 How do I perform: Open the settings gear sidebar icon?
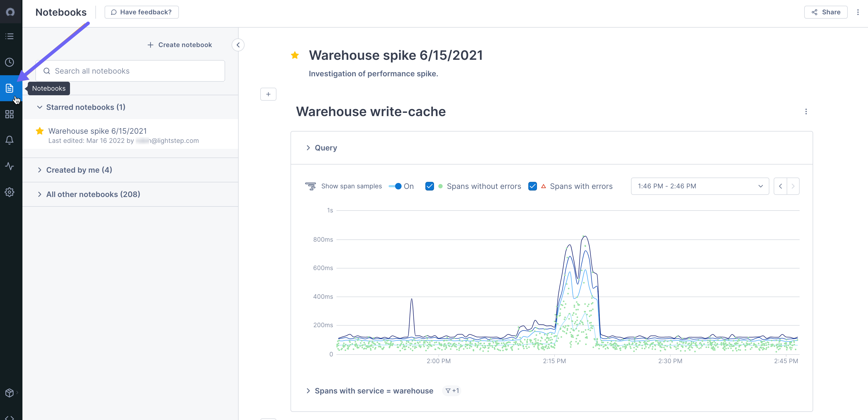(9, 192)
